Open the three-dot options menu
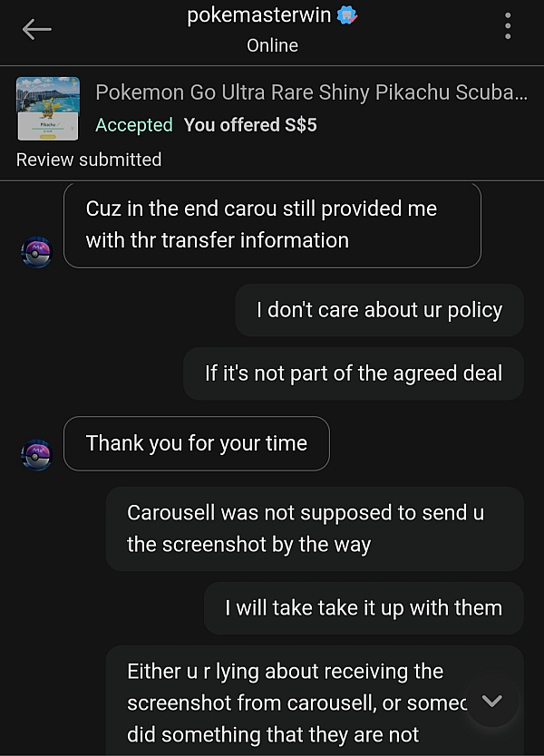This screenshot has height=756, width=544. click(508, 26)
